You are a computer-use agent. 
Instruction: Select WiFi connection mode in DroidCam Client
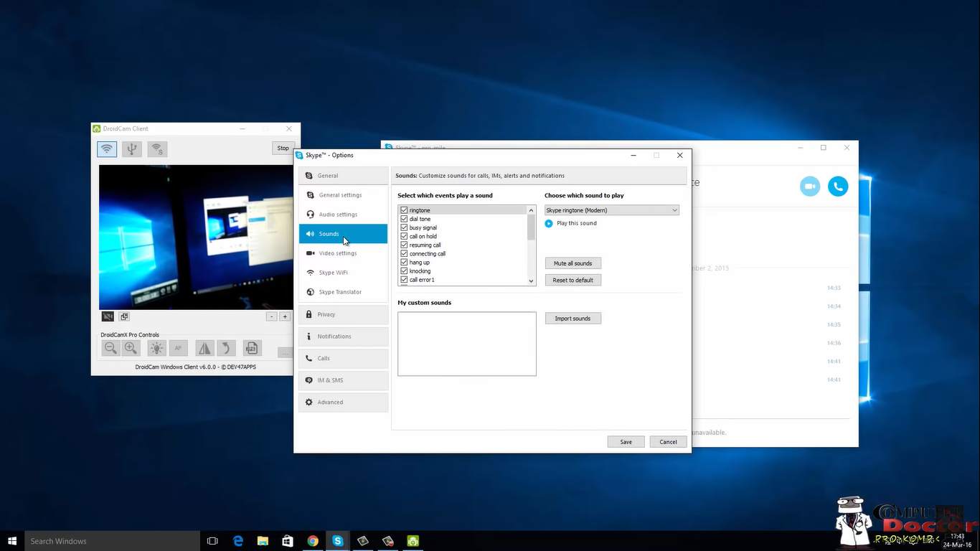(107, 149)
